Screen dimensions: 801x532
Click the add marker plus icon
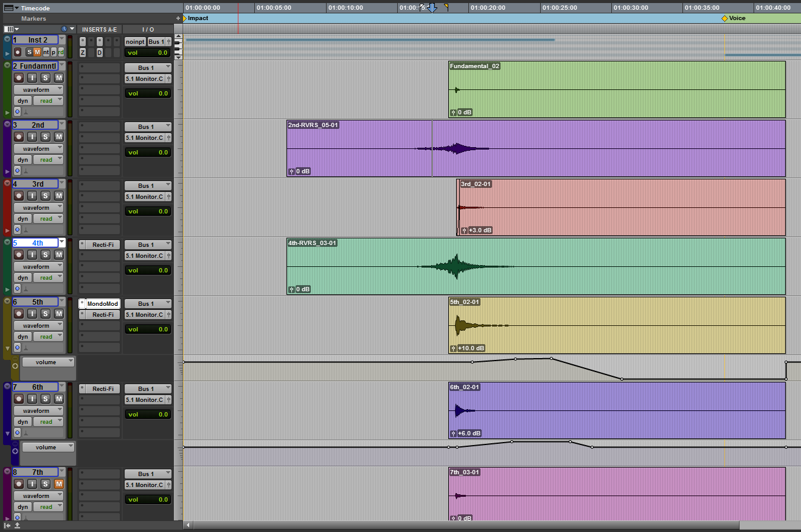pos(178,18)
